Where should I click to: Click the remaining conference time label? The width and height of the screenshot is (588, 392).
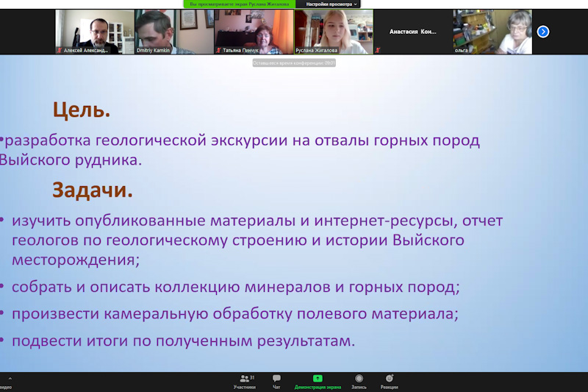[294, 63]
